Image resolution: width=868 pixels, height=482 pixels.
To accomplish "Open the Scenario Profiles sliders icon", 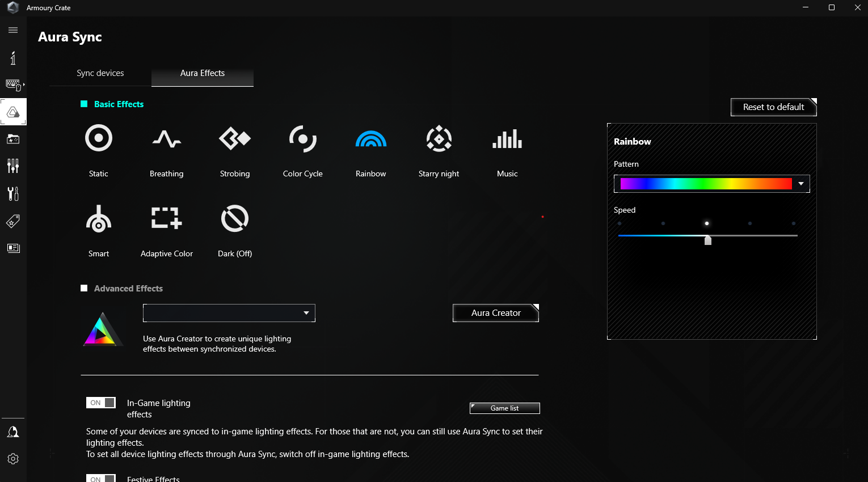I will (x=13, y=166).
